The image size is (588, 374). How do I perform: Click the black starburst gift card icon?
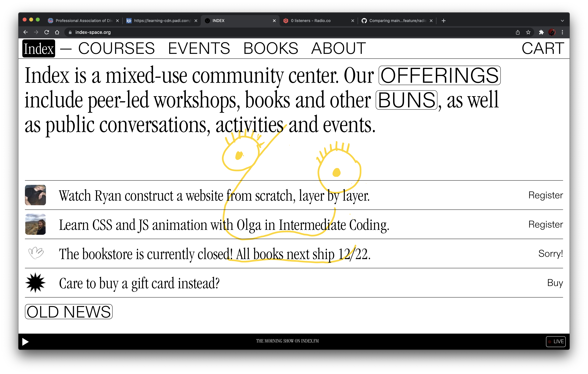click(35, 283)
